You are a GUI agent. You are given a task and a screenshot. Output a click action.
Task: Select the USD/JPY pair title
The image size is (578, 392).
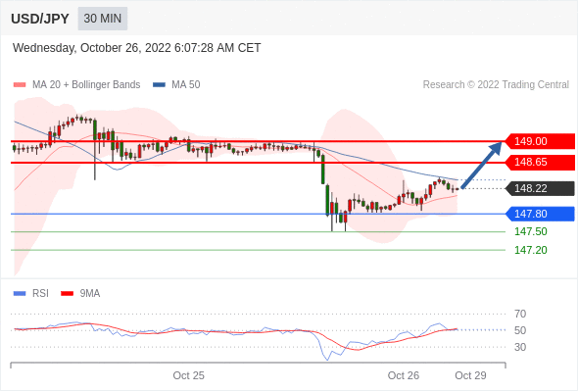tap(40, 19)
